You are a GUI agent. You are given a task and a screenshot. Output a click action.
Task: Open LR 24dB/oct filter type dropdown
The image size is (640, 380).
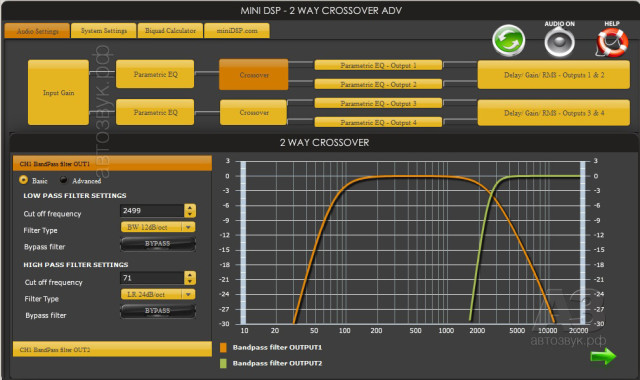tap(158, 294)
